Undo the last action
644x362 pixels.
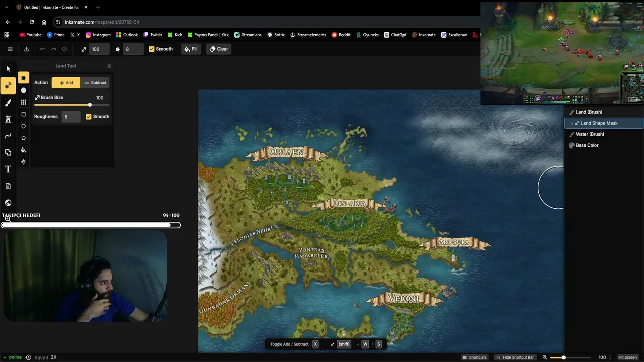(x=43, y=49)
